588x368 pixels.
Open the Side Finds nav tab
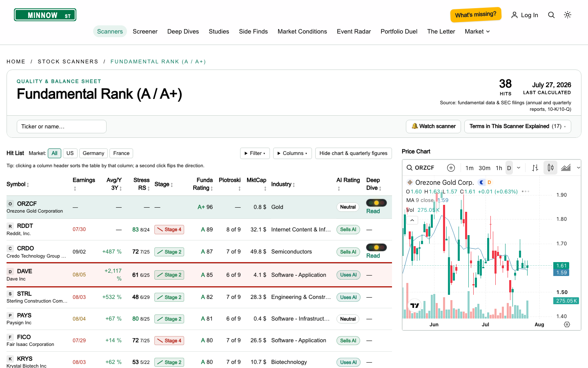[253, 31]
